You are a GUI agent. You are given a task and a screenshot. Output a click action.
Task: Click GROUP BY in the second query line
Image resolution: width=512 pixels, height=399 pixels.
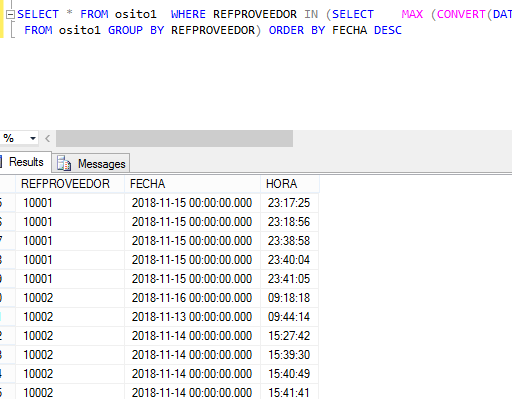point(136,30)
